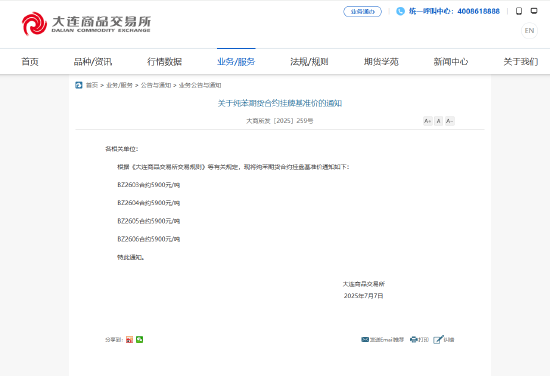Open the 首页 navigation menu item
The width and height of the screenshot is (550, 376).
coord(30,62)
